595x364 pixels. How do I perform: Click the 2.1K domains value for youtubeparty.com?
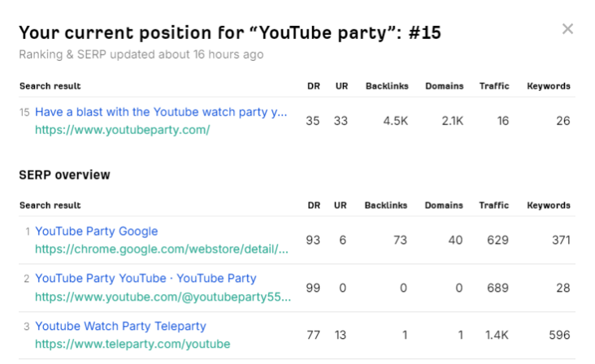(x=451, y=121)
